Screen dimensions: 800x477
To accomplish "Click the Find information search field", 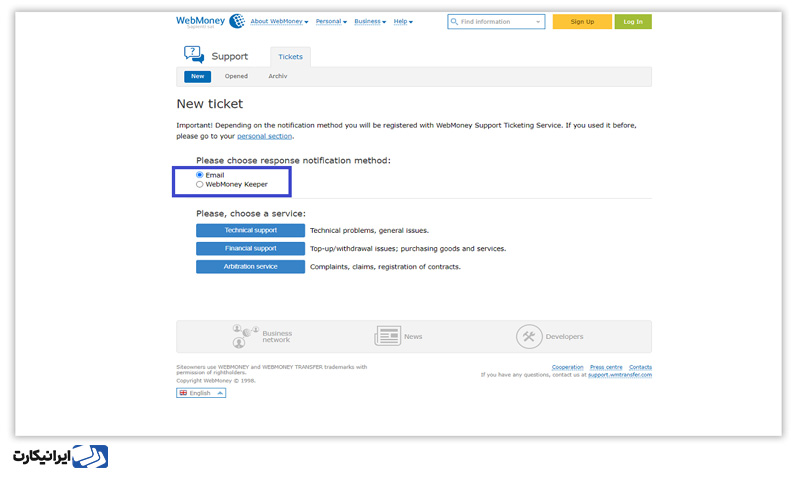I will (496, 21).
